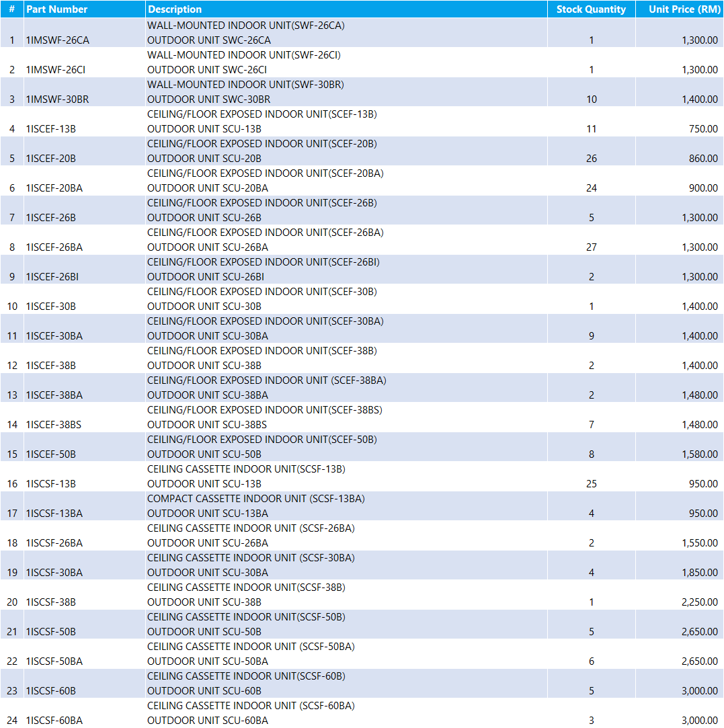Click the # column header
The width and height of the screenshot is (724, 728).
coord(11,9)
